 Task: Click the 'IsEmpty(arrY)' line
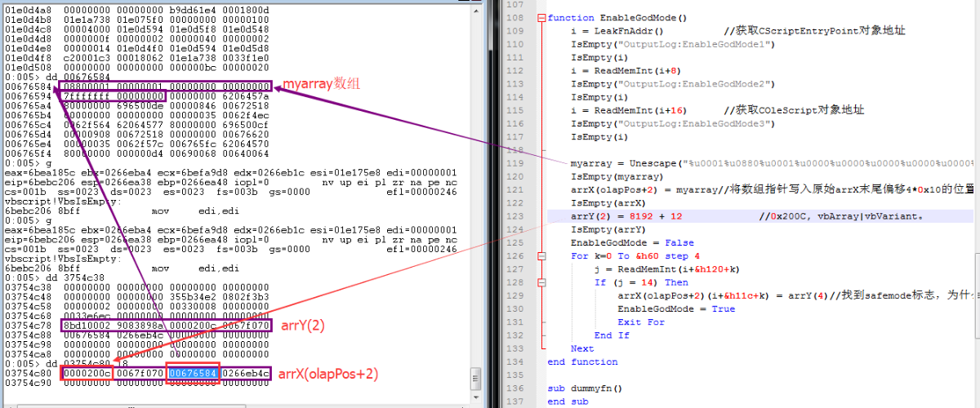click(608, 229)
